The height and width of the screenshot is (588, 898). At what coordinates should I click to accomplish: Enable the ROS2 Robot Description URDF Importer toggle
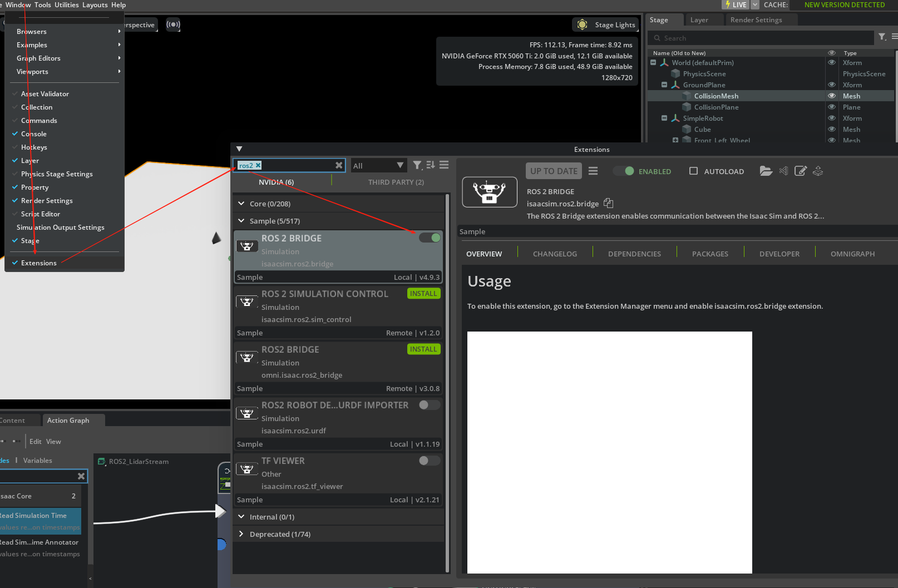coord(430,405)
